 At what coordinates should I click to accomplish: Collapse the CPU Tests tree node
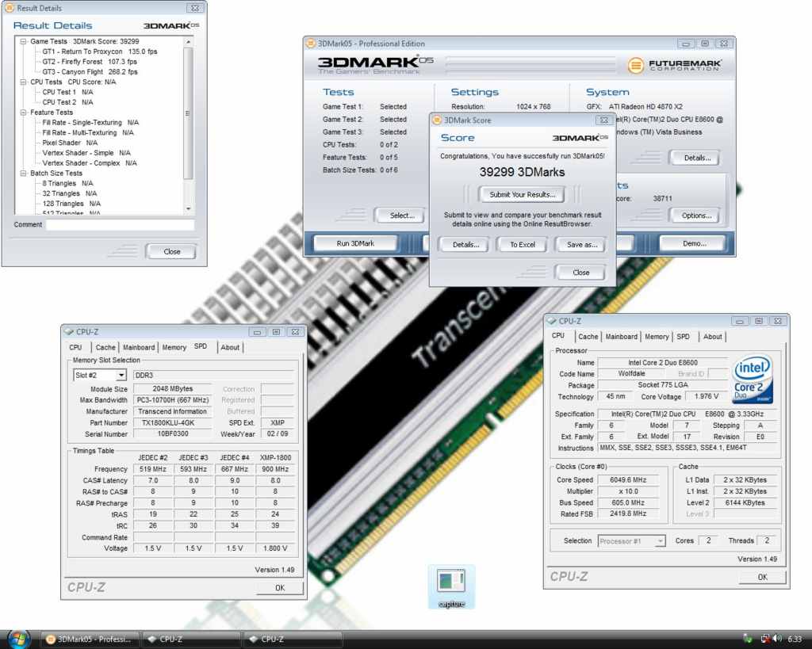(23, 82)
